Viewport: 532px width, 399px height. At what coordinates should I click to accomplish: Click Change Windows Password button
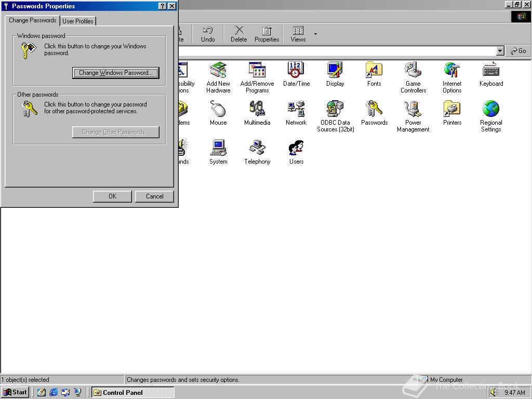(x=116, y=73)
